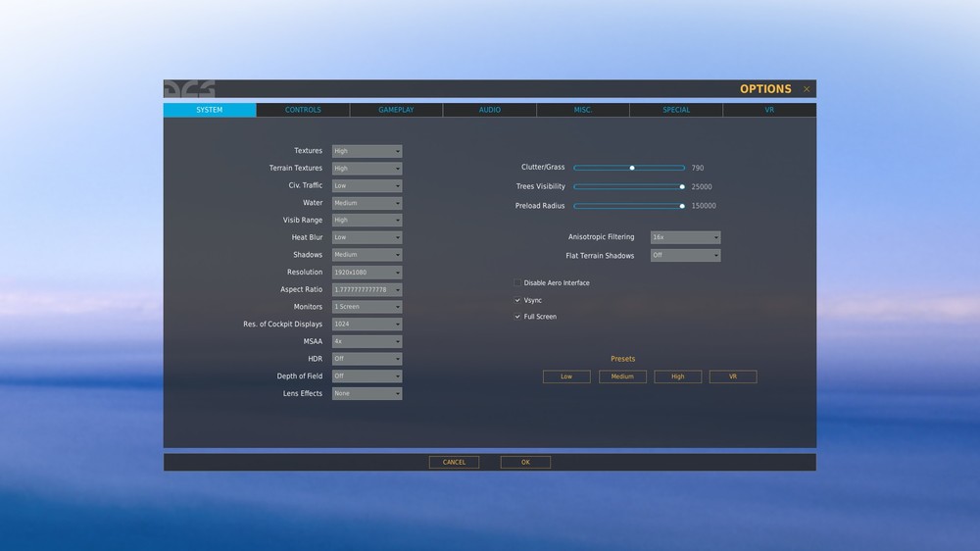This screenshot has width=980, height=551.
Task: Change the Resolution dropdown value
Action: [367, 272]
